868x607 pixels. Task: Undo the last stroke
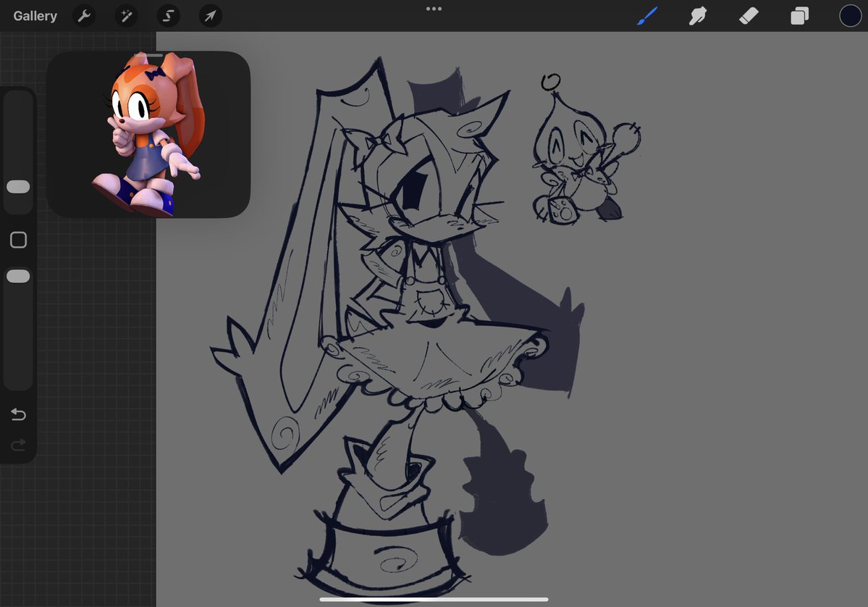pos(18,414)
